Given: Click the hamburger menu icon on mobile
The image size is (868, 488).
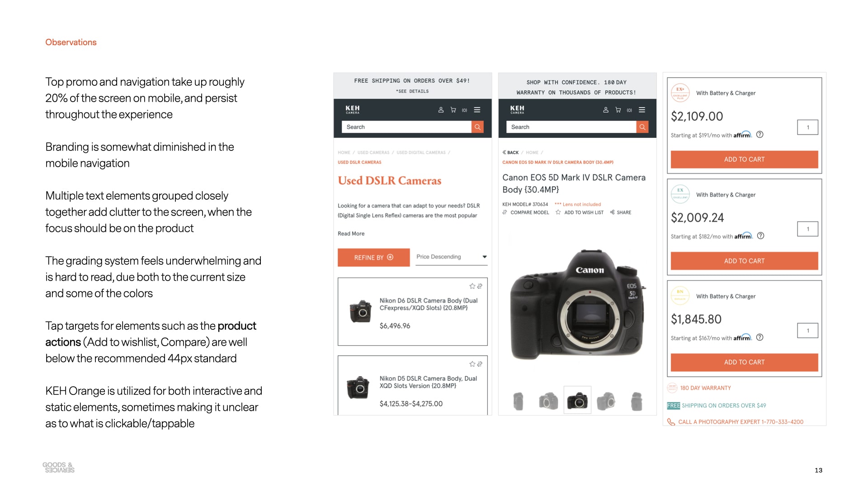Looking at the screenshot, I should 477,110.
